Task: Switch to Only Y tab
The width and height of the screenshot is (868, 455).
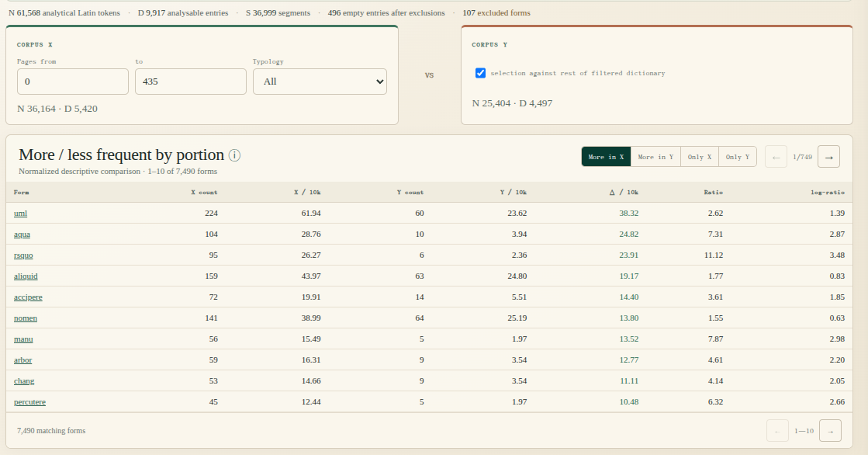Action: pyautogui.click(x=738, y=157)
